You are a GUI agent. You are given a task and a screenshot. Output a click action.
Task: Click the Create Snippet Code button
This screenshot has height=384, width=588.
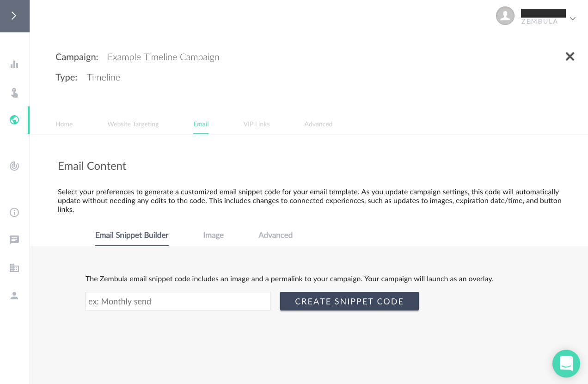pyautogui.click(x=349, y=301)
